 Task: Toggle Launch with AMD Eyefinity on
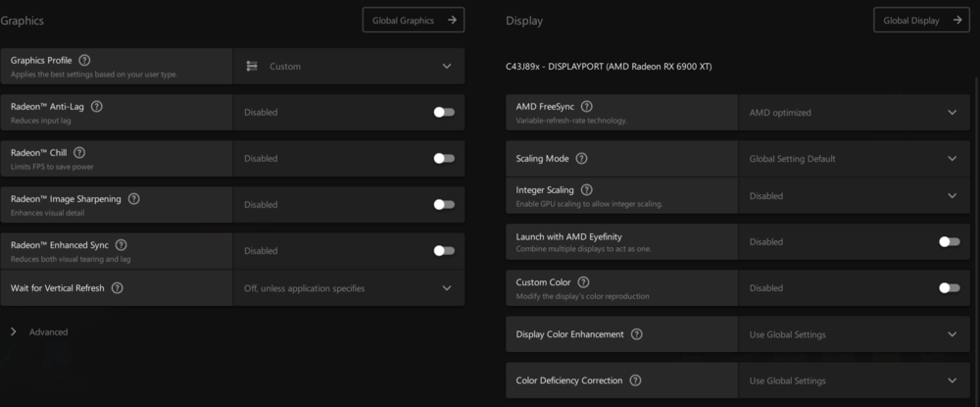pyautogui.click(x=949, y=241)
